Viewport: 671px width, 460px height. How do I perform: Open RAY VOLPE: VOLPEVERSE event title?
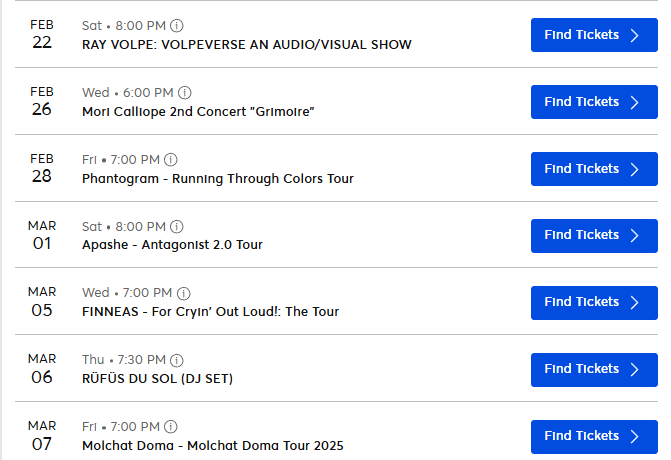pos(246,45)
